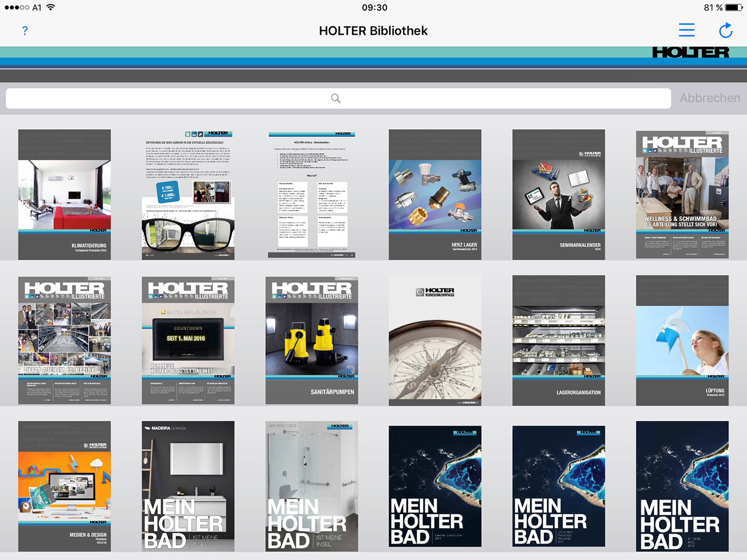
Task: Open Illustrierte Blog Relaunch issue
Action: (x=188, y=340)
